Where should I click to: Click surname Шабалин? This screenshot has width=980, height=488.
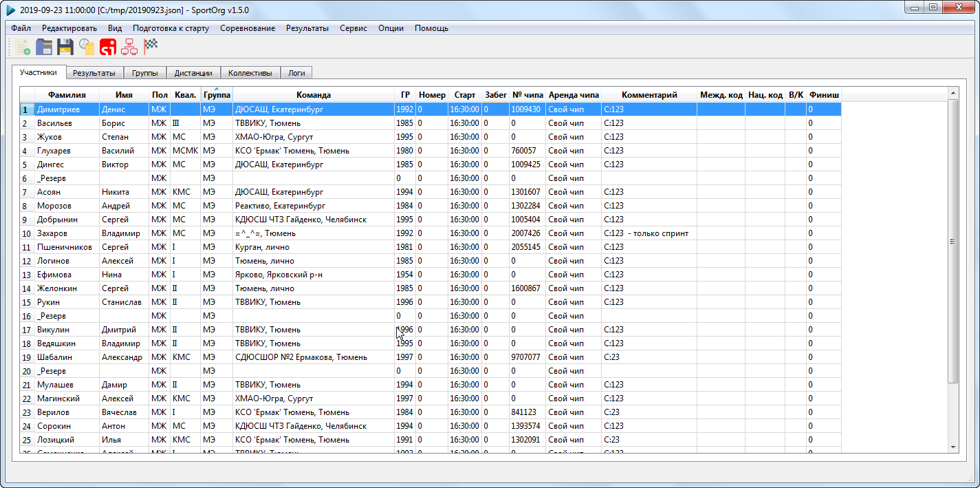coord(67,357)
